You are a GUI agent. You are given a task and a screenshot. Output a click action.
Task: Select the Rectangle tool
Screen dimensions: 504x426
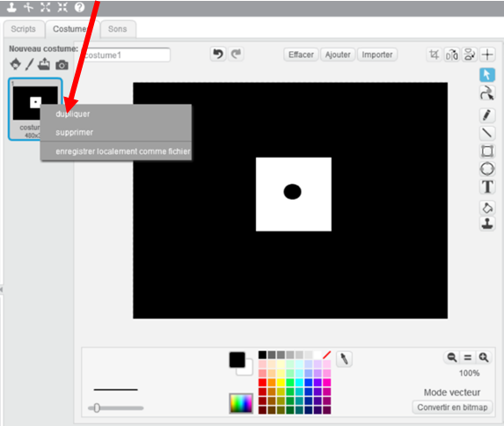(487, 151)
